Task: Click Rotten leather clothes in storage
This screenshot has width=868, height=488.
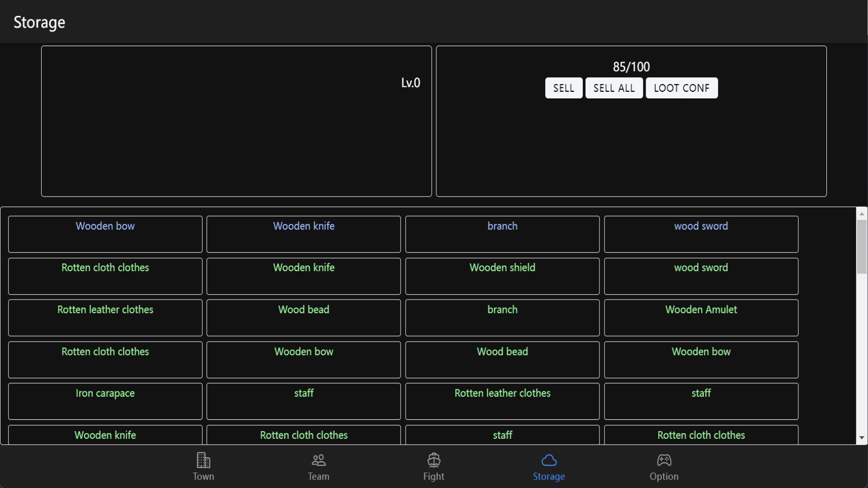Action: tap(105, 318)
